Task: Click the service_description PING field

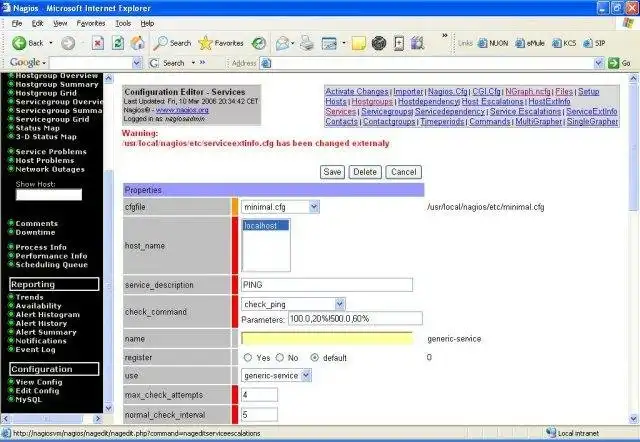Action: click(x=327, y=284)
